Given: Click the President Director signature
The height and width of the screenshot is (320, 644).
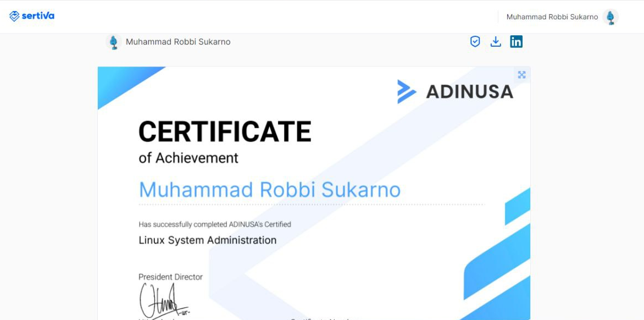Looking at the screenshot, I should pyautogui.click(x=162, y=300).
